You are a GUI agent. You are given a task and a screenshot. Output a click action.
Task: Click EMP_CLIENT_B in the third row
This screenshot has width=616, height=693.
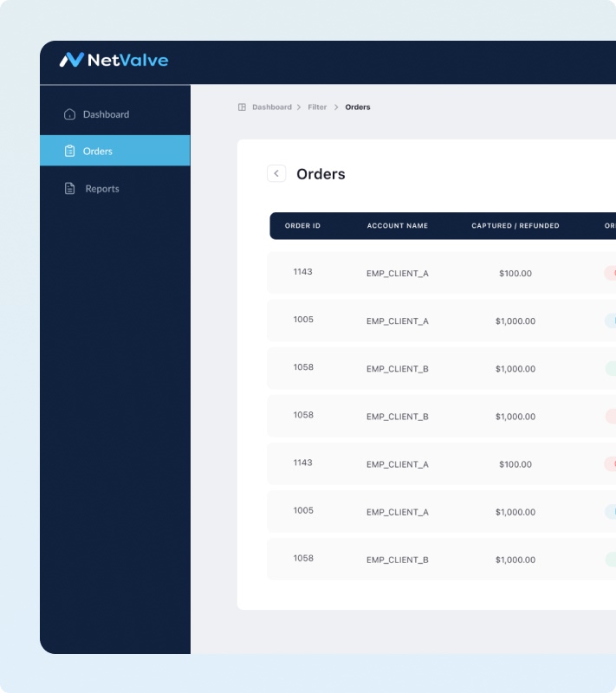pos(398,369)
